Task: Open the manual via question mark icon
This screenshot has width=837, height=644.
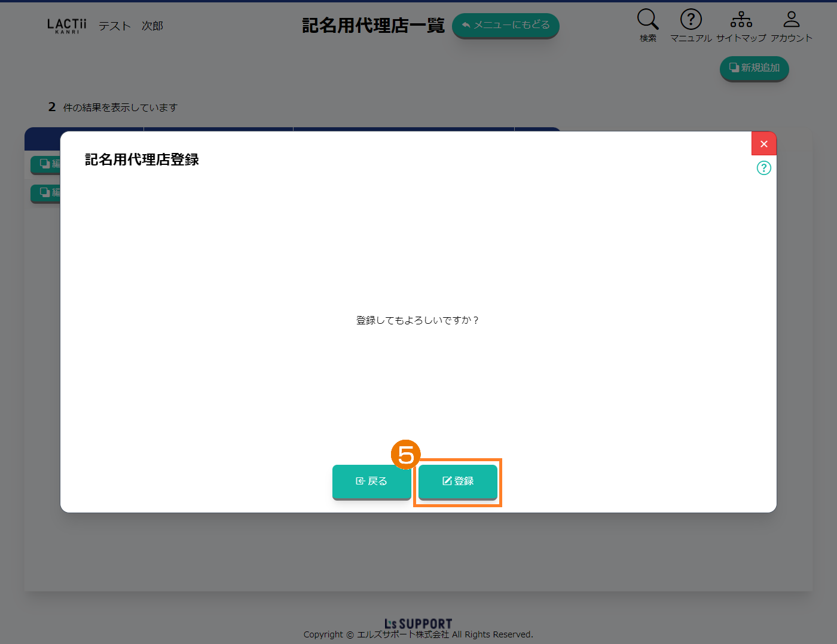Action: (x=691, y=20)
